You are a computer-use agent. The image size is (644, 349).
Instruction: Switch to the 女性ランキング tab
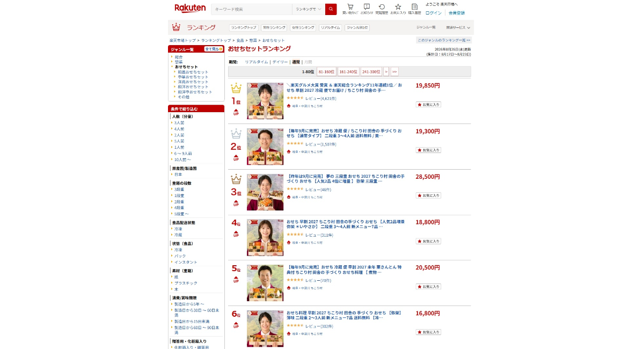coord(303,27)
